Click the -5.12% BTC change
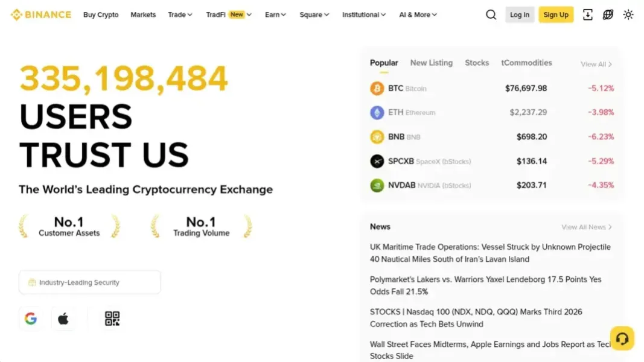The width and height of the screenshot is (644, 362). tap(601, 88)
